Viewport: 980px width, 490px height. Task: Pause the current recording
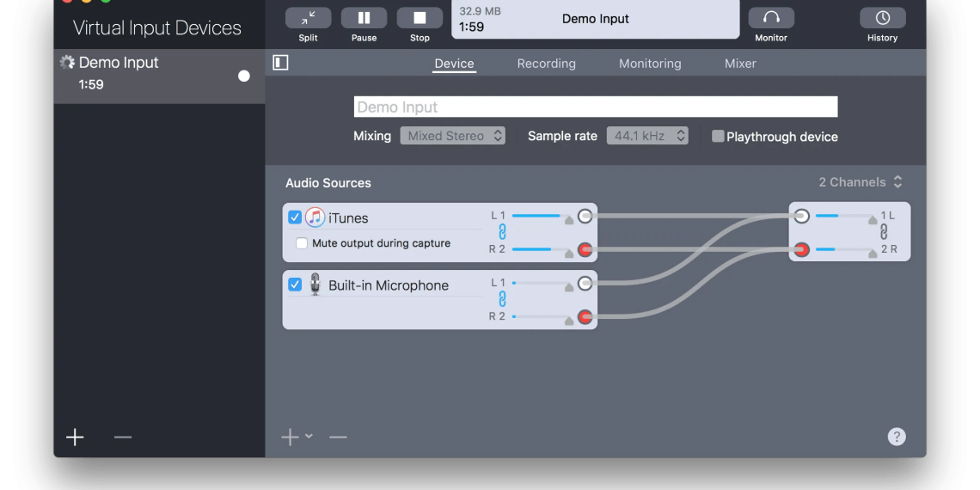pos(364,18)
